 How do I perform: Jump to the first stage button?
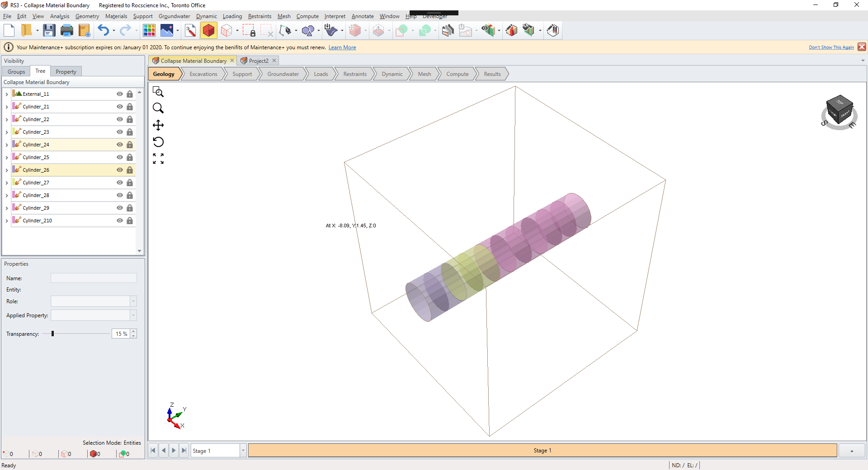(153, 451)
